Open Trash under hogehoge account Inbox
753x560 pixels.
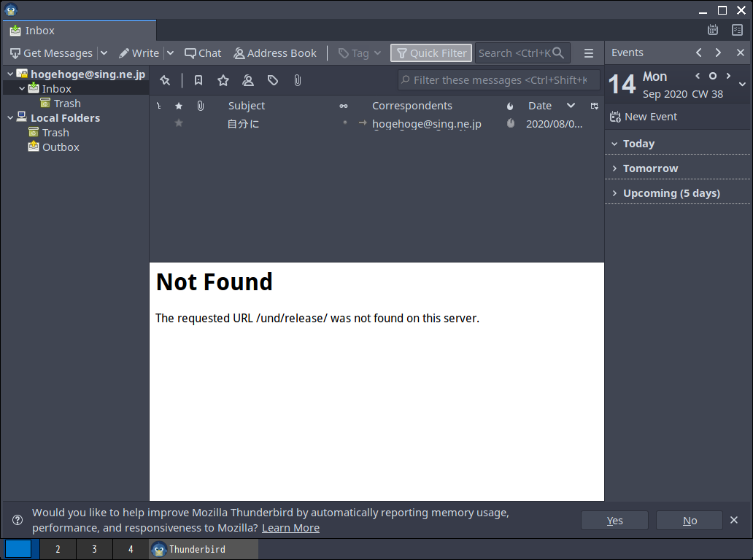tap(67, 103)
